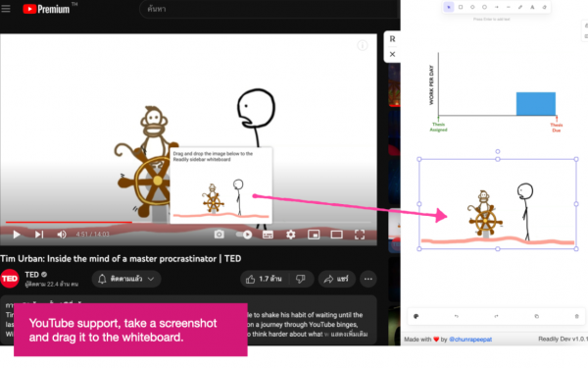The height and width of the screenshot is (368, 588).
Task: Redo the whiteboard action
Action: tap(496, 316)
